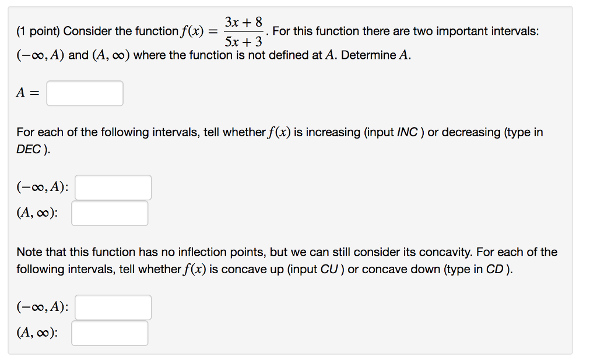Click the fraction 3x + 8 over 5x + 3

(x=243, y=31)
